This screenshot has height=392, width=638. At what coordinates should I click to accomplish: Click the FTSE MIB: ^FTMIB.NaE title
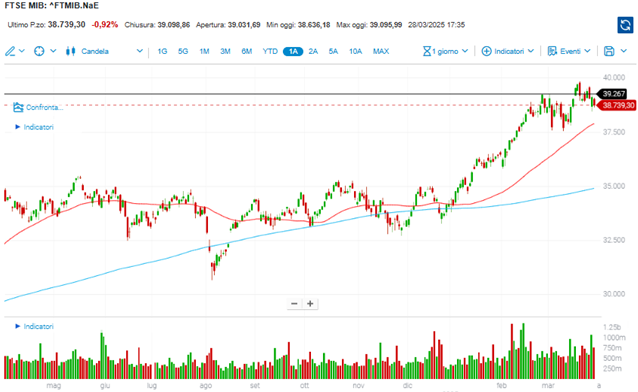(x=52, y=6)
